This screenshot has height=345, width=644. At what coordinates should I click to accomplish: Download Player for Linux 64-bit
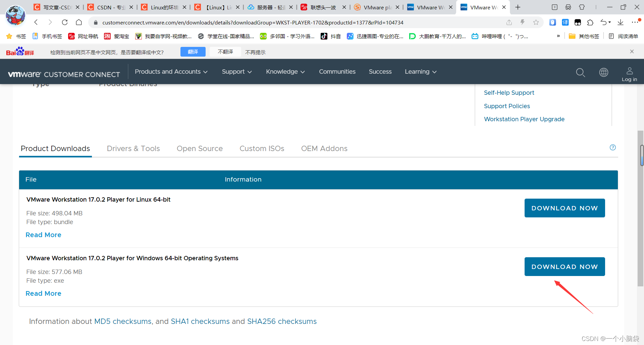tap(565, 208)
